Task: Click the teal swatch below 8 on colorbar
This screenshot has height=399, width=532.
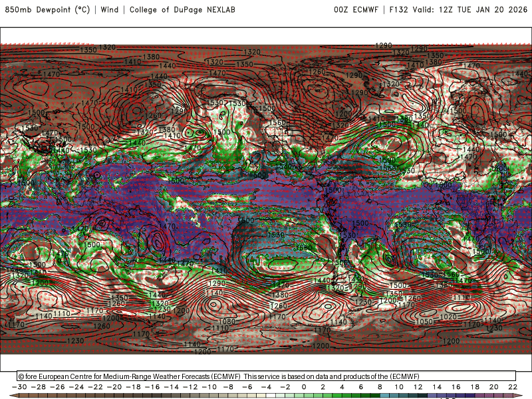Action: pos(384,396)
